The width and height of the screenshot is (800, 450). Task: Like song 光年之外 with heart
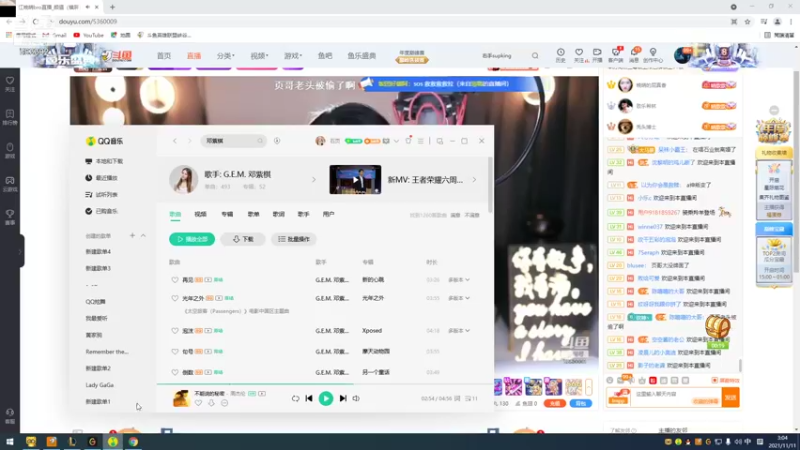point(175,298)
